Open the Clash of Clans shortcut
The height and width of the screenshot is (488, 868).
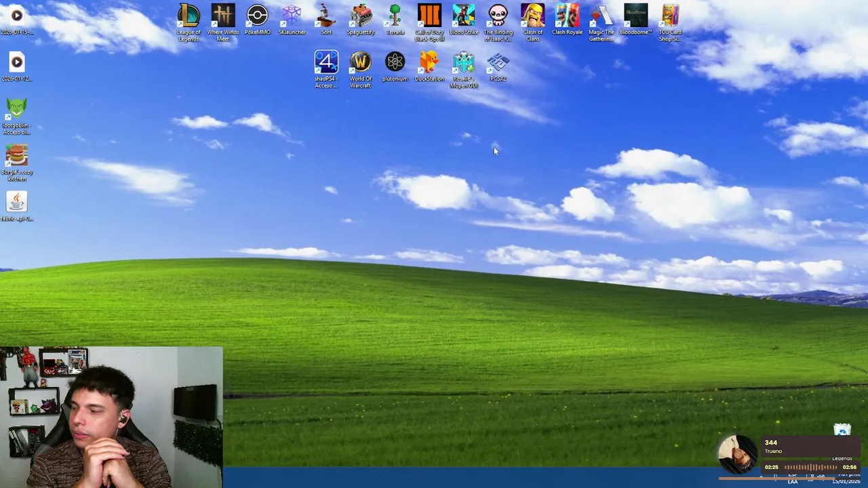tap(533, 22)
